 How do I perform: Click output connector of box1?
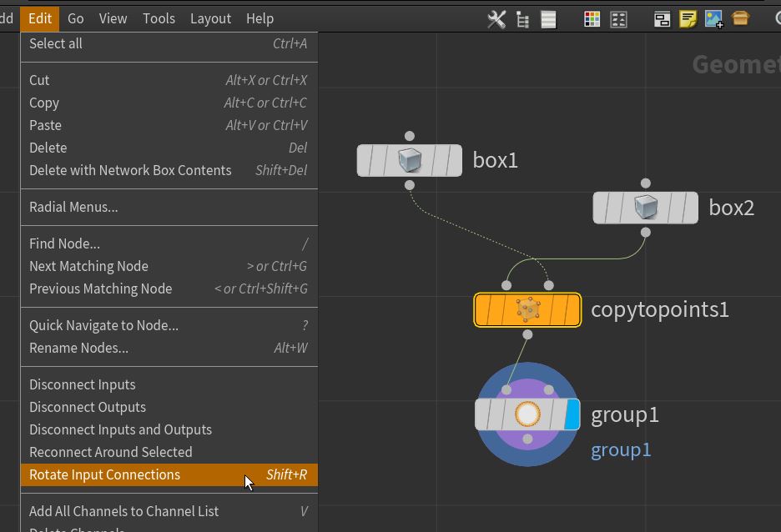[410, 185]
